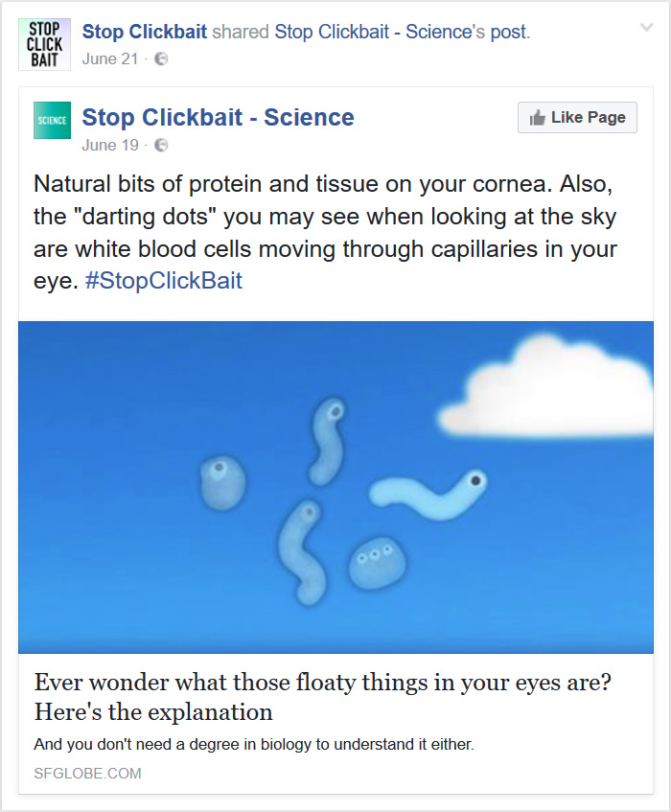
Task: Click the Like Page button
Action: (576, 117)
